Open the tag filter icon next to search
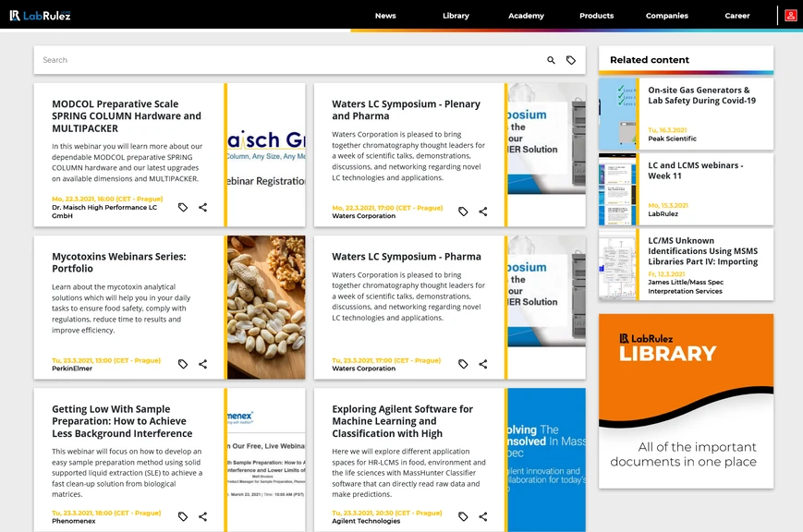Viewport: 803px width, 532px height. pyautogui.click(x=572, y=59)
